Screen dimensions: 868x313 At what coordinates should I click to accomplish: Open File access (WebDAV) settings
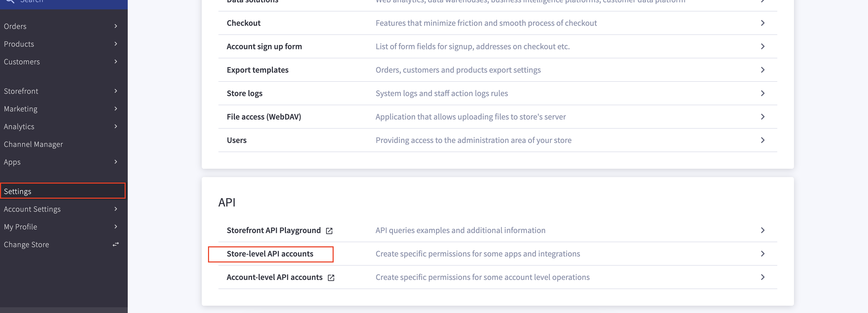point(264,117)
